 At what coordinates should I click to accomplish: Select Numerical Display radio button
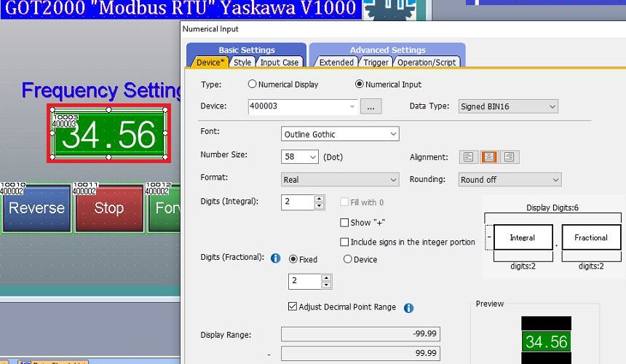(x=252, y=84)
